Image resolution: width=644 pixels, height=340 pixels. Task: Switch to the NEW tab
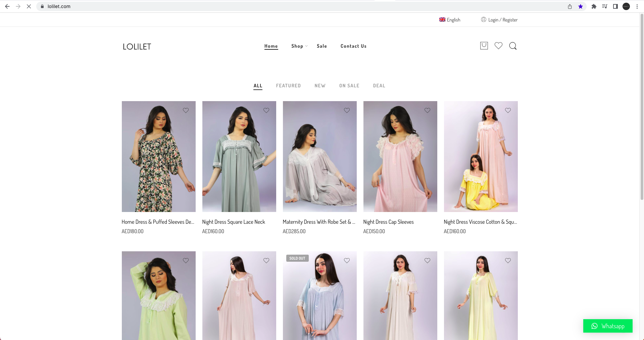(320, 86)
